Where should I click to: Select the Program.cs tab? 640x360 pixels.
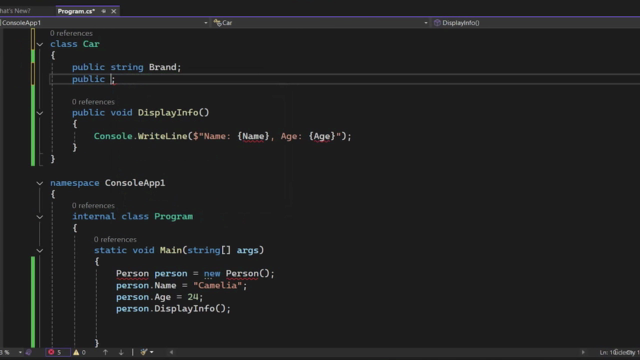[76, 11]
